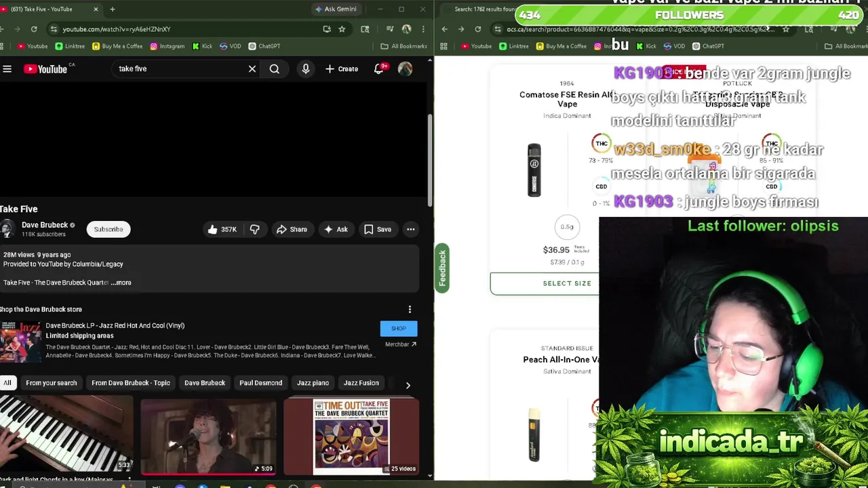This screenshot has width=868, height=488.
Task: Open Youtube bookmark in right browser
Action: (476, 46)
